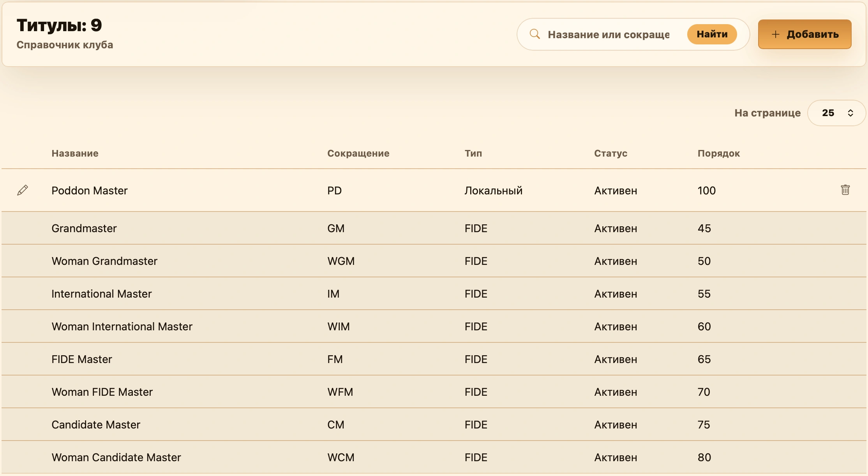Select the Grandmaster row name

pyautogui.click(x=84, y=228)
